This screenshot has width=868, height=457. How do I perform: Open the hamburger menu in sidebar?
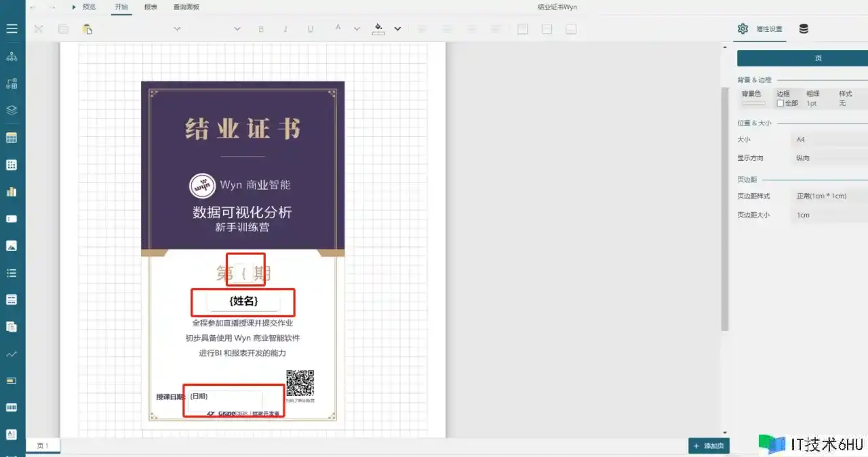[x=12, y=28]
